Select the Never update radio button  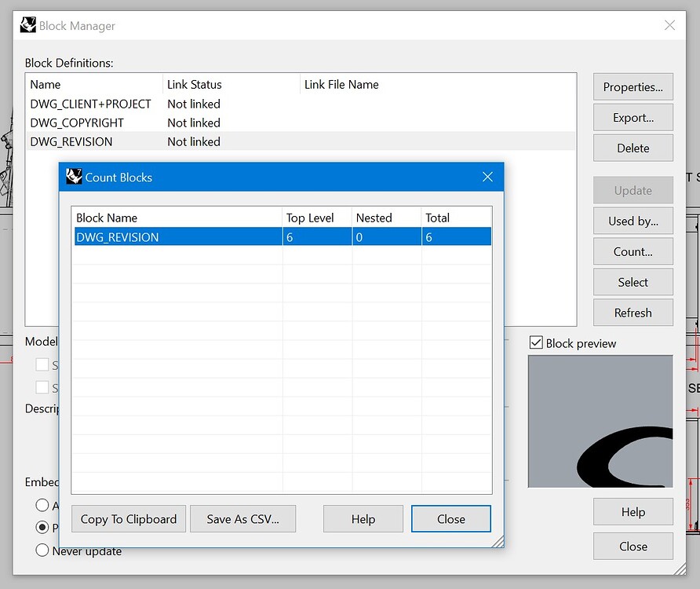[x=41, y=550]
